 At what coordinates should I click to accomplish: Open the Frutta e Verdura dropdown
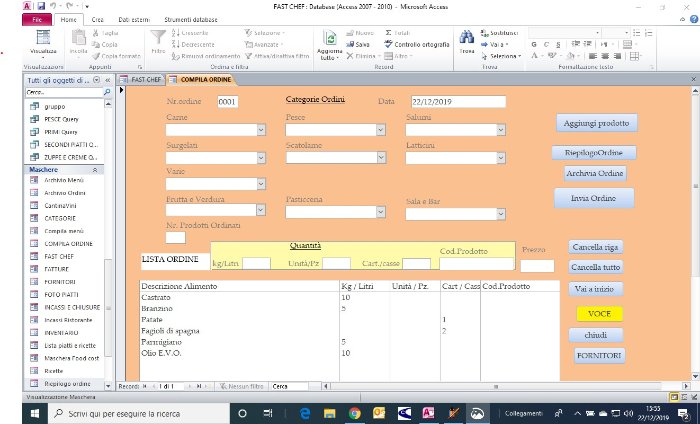(x=261, y=210)
